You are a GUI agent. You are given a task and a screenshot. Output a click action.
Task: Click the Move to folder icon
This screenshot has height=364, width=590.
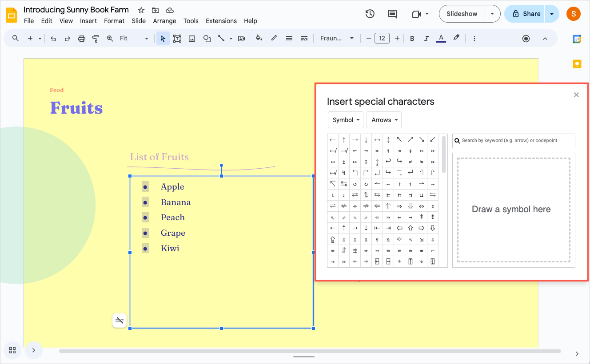tap(155, 10)
